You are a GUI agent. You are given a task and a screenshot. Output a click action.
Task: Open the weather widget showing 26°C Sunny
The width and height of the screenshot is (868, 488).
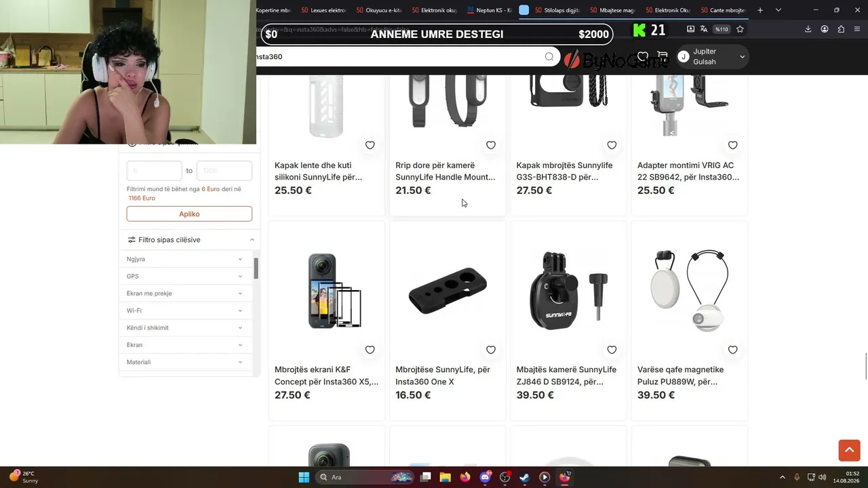tap(24, 477)
